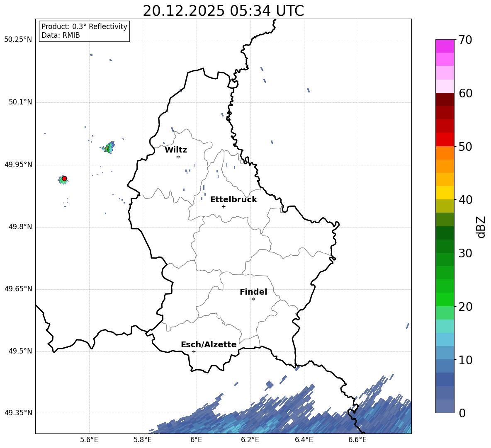Click the bottom grey-blue colorbar segment at 0
Viewport: 491px width, 448px height.
(445, 406)
